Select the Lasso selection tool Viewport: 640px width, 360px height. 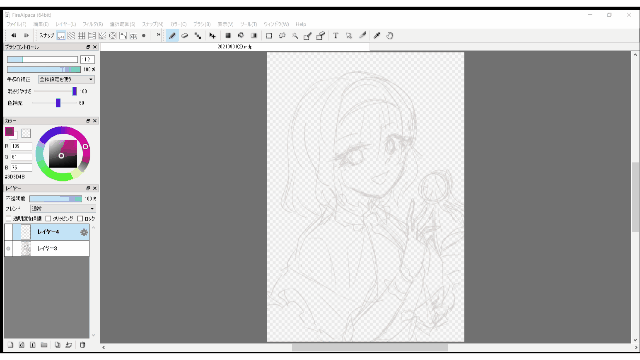282,36
